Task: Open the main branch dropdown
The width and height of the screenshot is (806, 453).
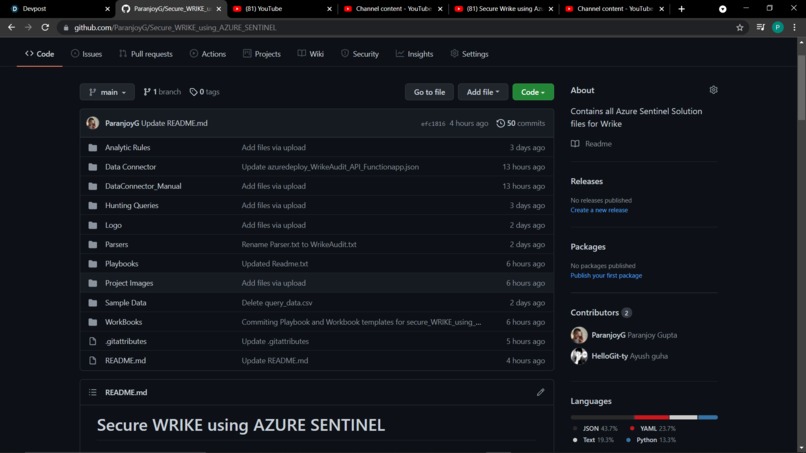Action: coord(107,92)
